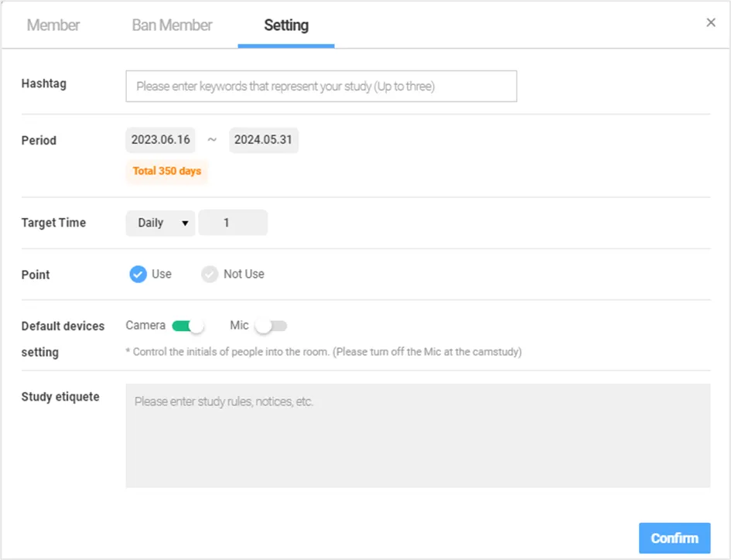Click the Total 350 days badge
This screenshot has width=731, height=560.
click(167, 171)
